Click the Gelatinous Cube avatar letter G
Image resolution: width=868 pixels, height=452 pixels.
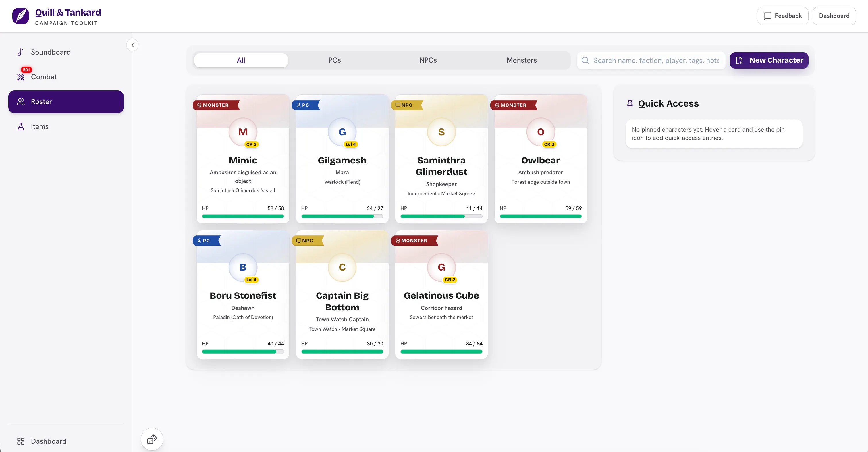[441, 267]
